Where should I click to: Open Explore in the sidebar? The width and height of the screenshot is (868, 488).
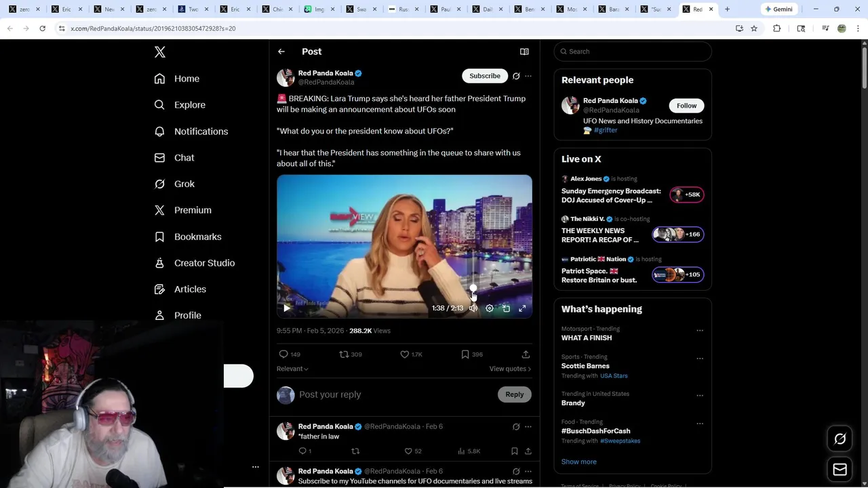coord(180,105)
